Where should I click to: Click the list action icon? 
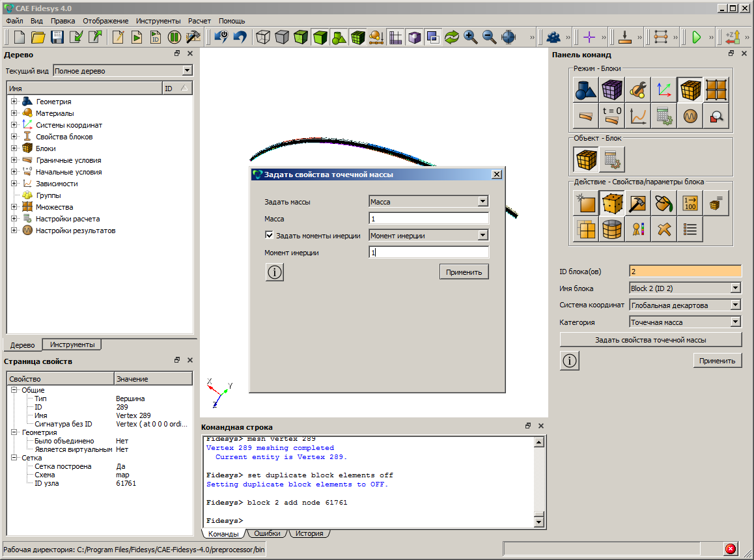coord(691,229)
